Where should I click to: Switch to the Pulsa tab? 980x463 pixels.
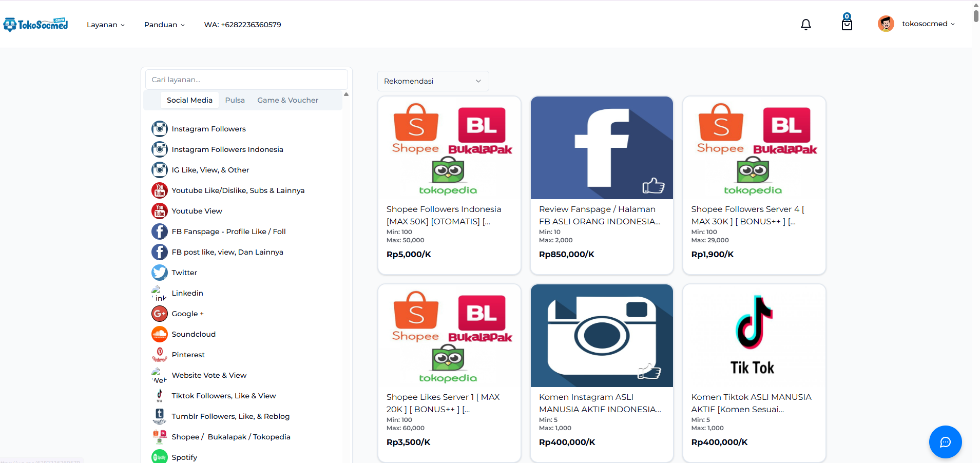pyautogui.click(x=235, y=100)
